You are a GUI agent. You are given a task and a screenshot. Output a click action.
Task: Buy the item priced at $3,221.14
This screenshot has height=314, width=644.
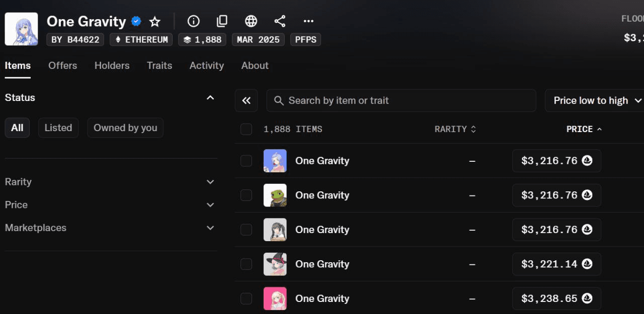(x=556, y=264)
